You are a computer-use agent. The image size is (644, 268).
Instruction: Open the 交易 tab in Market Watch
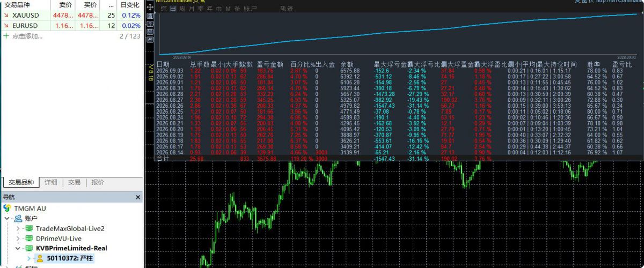pos(75,182)
